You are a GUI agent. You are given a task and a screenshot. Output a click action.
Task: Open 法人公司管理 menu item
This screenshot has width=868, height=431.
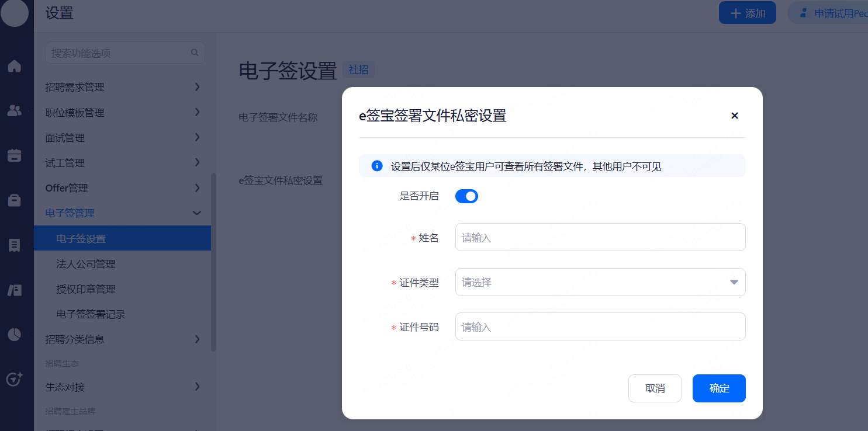pos(86,264)
